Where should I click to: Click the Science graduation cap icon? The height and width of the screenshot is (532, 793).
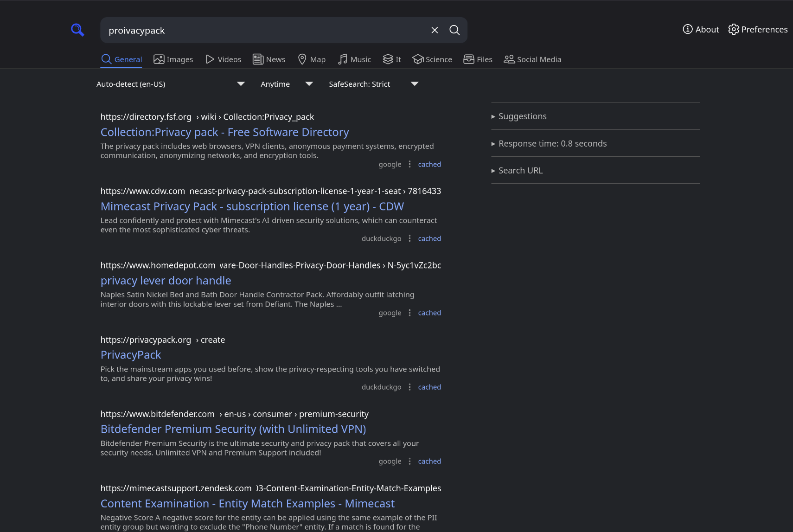[418, 59]
